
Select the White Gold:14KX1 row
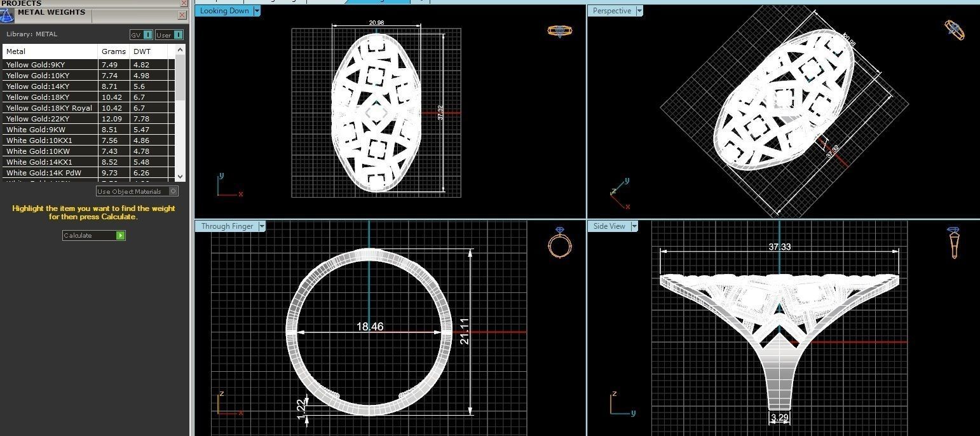click(89, 162)
